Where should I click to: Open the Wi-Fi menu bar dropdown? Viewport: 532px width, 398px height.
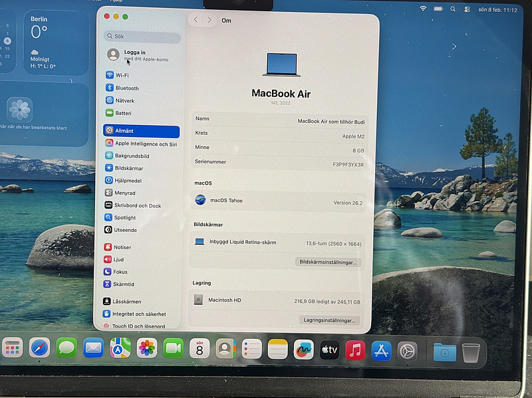(x=423, y=9)
